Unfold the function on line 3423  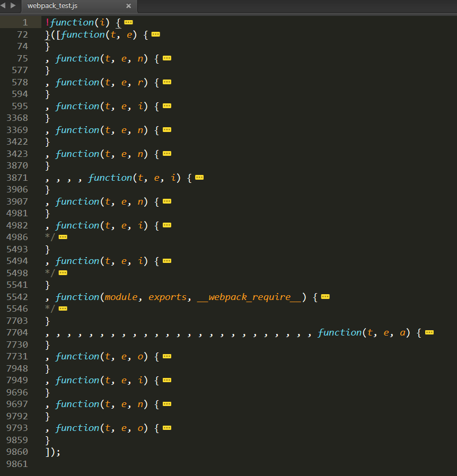167,154
